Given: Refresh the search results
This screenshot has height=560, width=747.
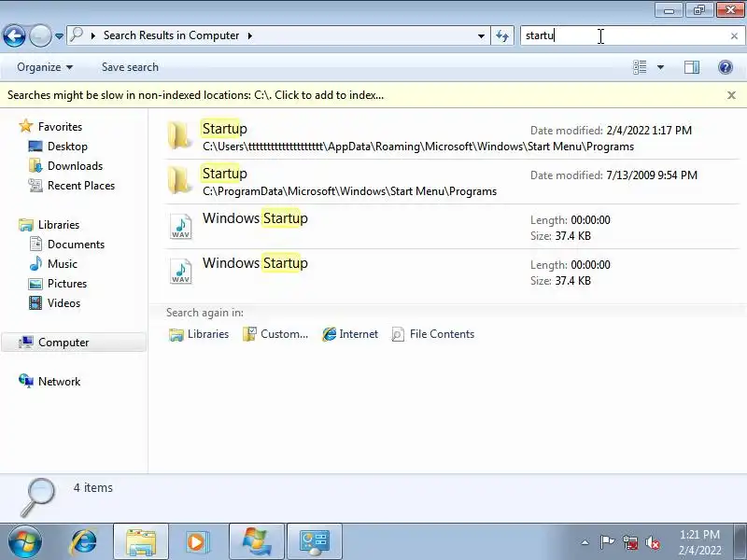Looking at the screenshot, I should (502, 35).
